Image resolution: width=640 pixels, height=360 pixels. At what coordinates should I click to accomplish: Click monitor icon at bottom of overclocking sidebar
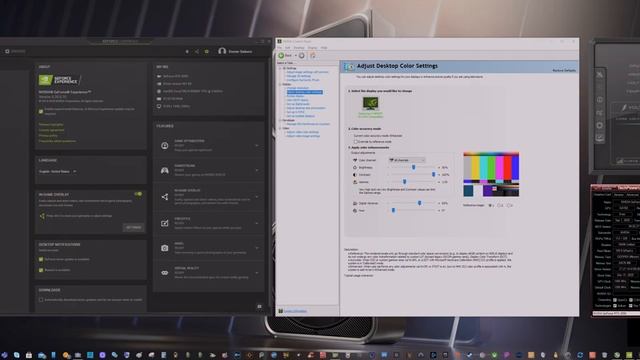point(600,138)
